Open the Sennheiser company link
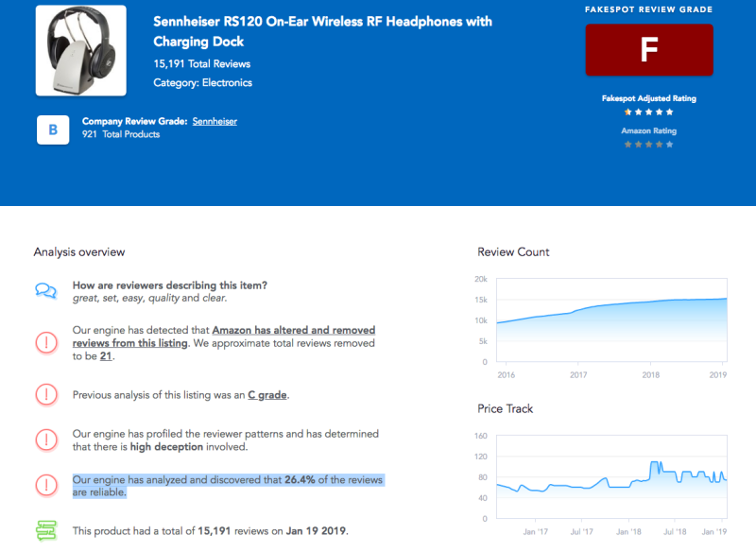This screenshot has height=552, width=756. click(215, 121)
